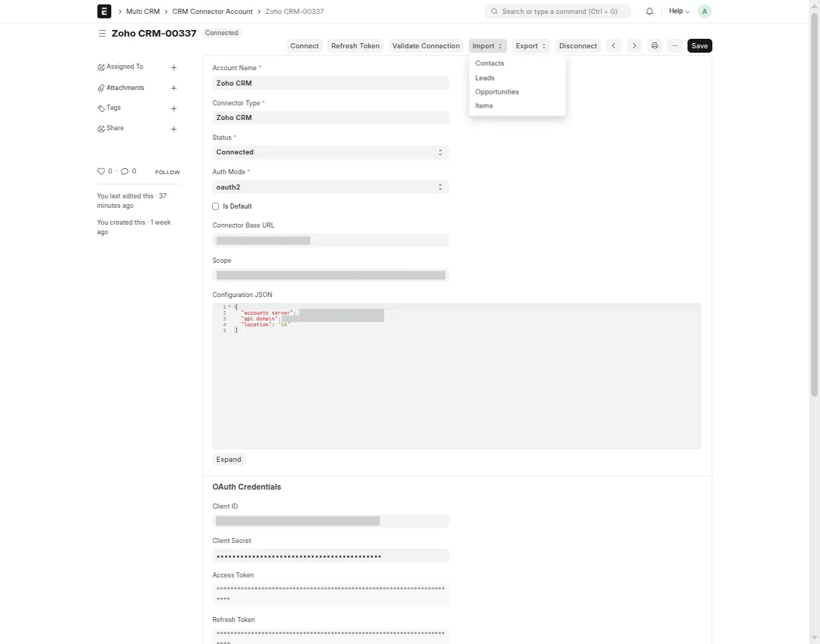Click the search magnifier icon
This screenshot has height=644, width=820.
pos(493,11)
